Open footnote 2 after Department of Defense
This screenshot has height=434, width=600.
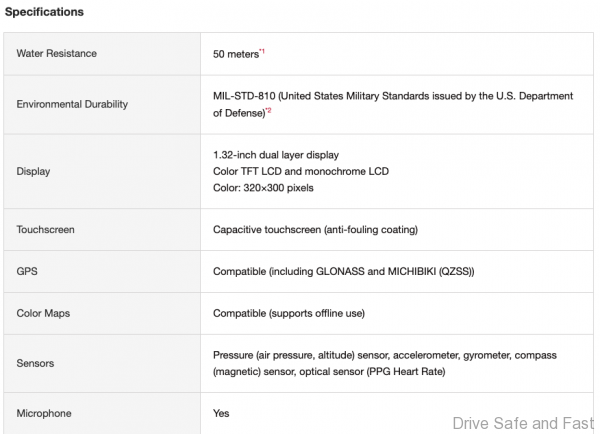(269, 111)
